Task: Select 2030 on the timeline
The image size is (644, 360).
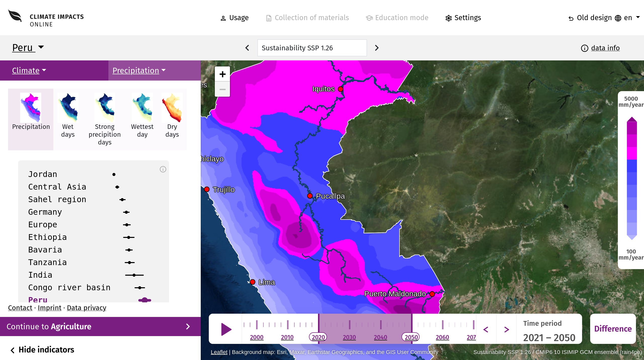Action: pyautogui.click(x=349, y=337)
